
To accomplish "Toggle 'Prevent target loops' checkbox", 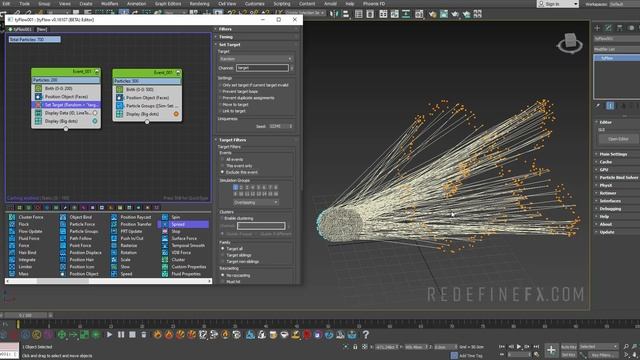I will point(220,91).
